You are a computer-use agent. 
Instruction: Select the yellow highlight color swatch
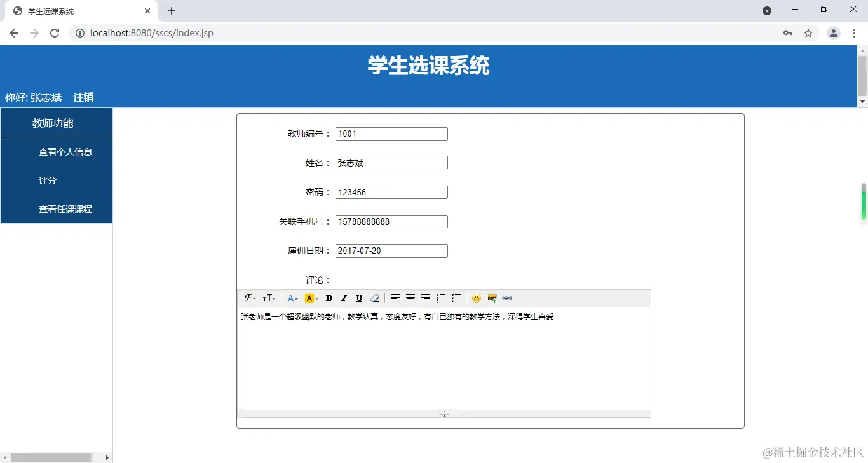[309, 298]
